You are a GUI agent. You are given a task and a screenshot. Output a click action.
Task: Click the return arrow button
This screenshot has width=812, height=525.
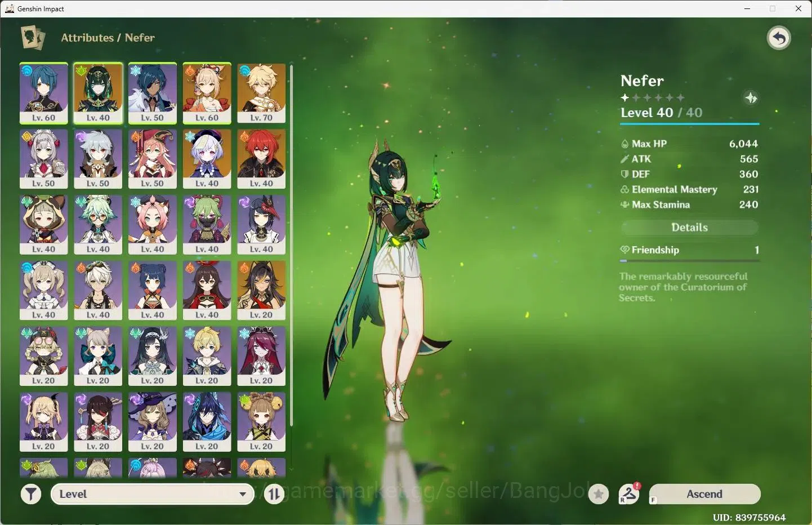(x=779, y=38)
